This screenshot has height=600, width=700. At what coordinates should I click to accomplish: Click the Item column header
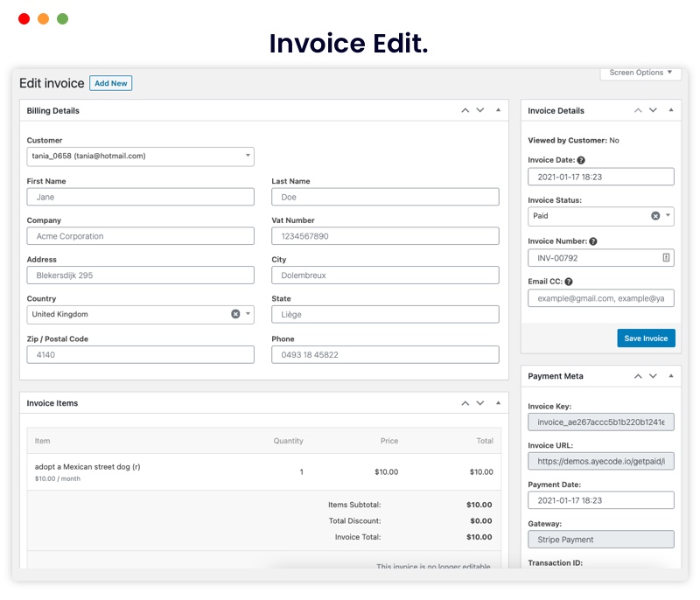click(x=42, y=441)
